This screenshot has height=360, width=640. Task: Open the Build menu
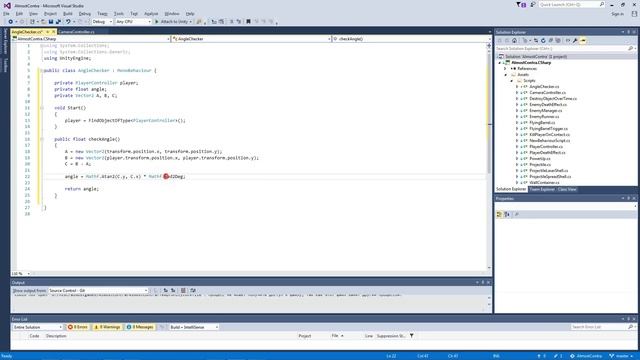67,13
